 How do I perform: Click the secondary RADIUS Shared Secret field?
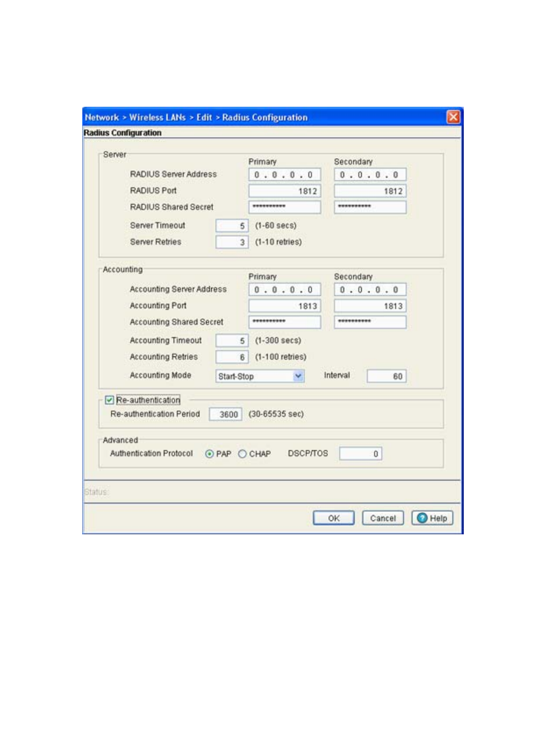click(x=370, y=207)
